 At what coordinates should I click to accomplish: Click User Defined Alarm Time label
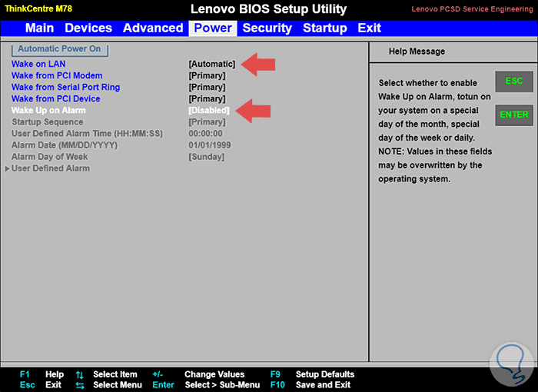87,134
